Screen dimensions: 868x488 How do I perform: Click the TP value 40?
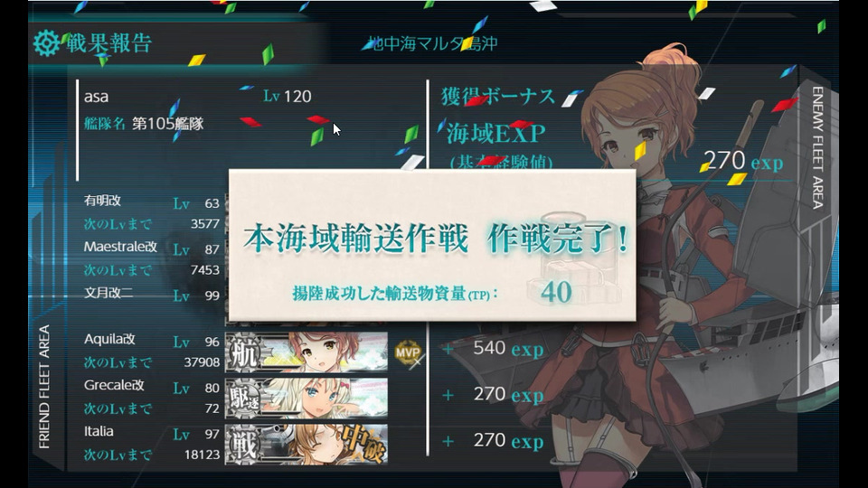click(556, 292)
